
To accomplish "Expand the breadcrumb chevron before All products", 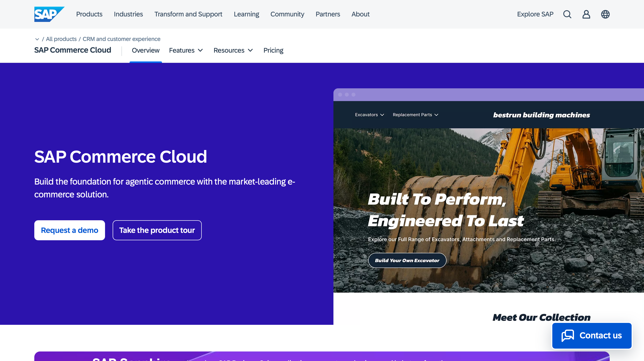I will [x=37, y=39].
